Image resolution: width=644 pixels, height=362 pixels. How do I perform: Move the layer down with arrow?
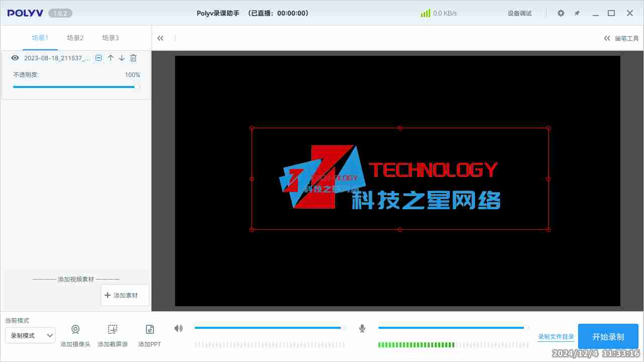[122, 58]
